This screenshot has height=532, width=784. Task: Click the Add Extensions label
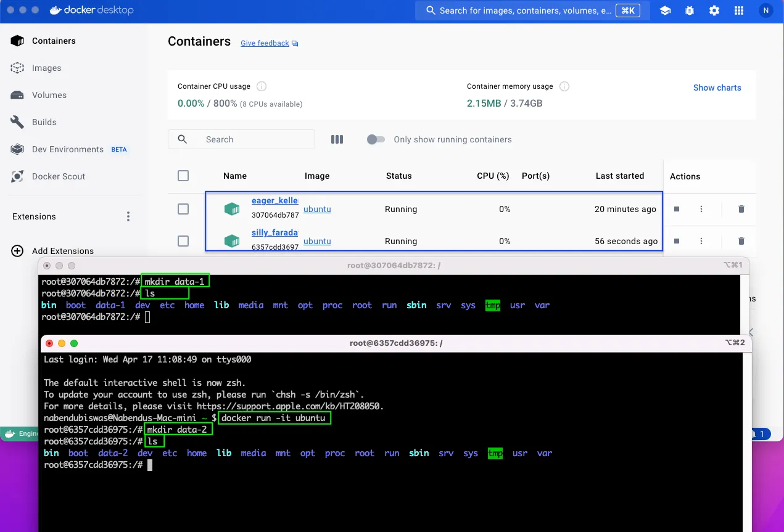(x=63, y=251)
